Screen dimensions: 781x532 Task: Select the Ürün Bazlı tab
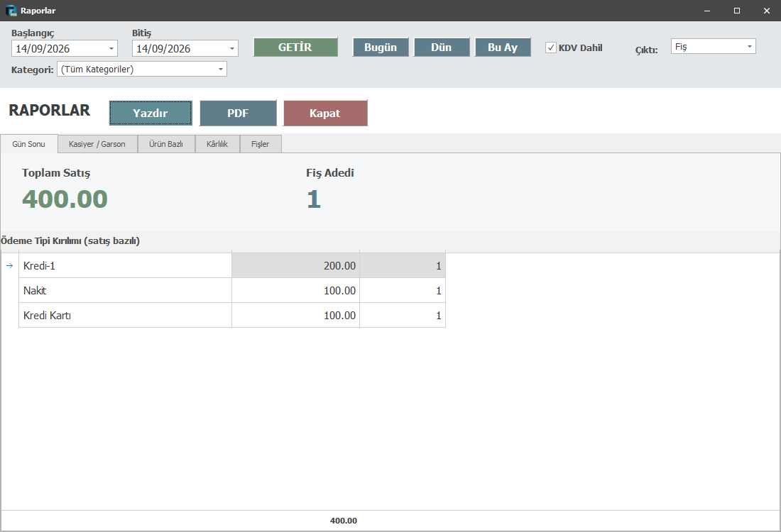pyautogui.click(x=166, y=144)
